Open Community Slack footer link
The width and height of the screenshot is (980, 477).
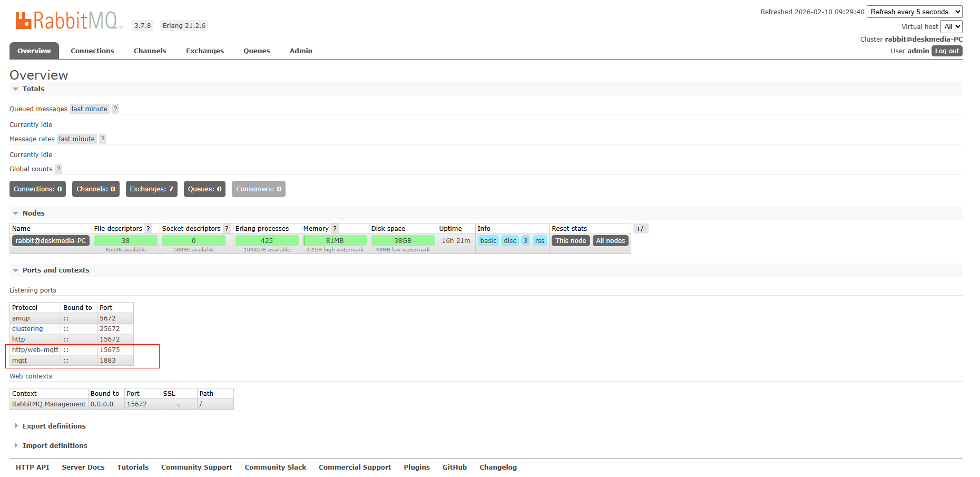click(276, 468)
